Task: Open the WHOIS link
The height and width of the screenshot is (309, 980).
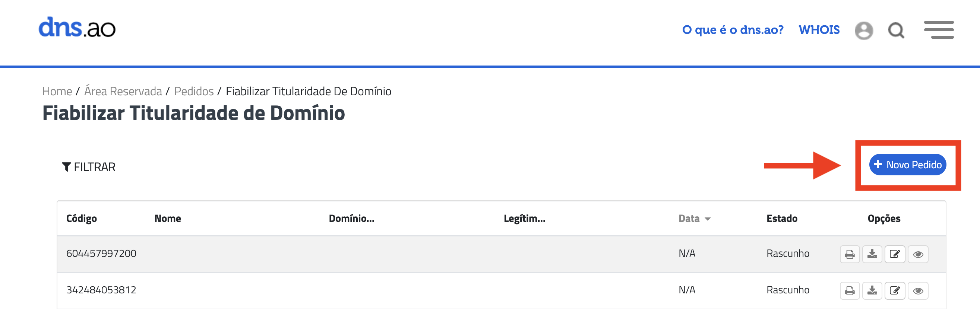Action: [x=819, y=30]
